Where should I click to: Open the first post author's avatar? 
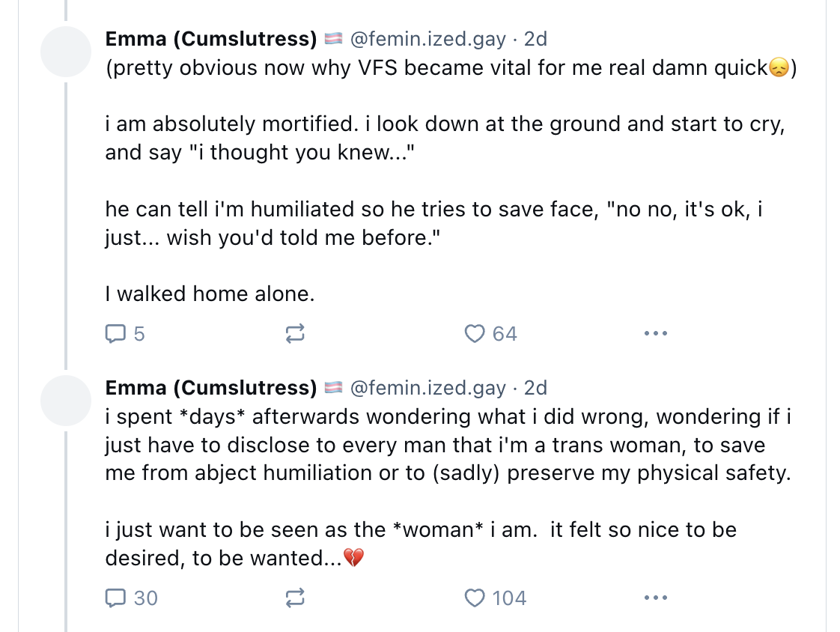pos(66,52)
